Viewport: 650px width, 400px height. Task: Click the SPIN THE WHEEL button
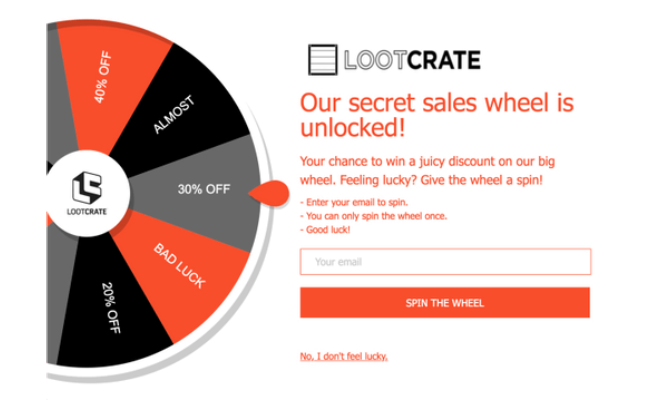click(445, 303)
